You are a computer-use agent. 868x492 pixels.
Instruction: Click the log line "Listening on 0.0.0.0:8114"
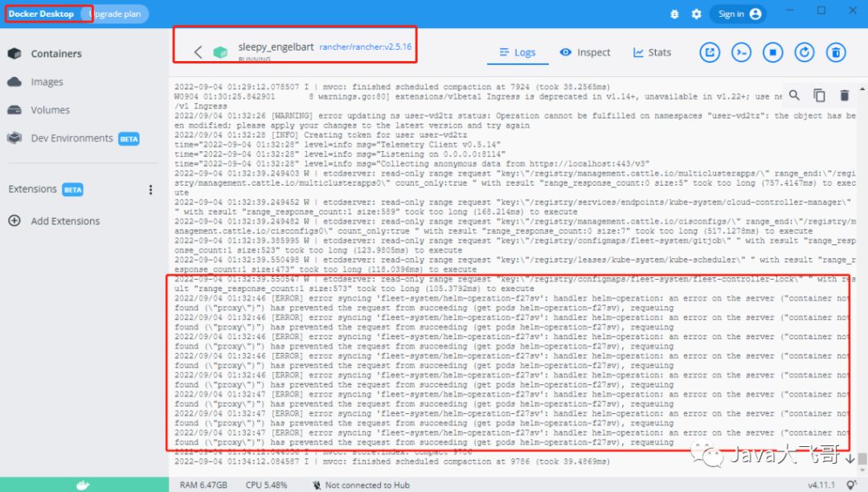[x=340, y=154]
